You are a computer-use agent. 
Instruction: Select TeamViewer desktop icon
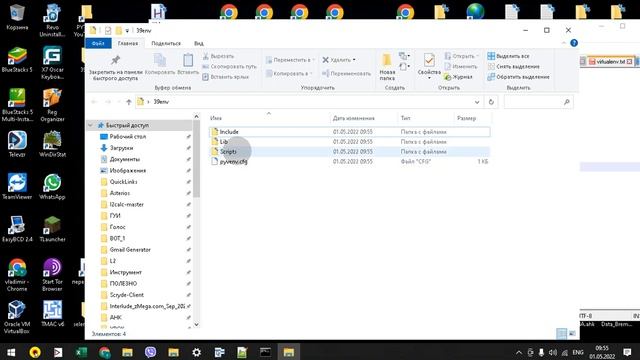pos(17,187)
